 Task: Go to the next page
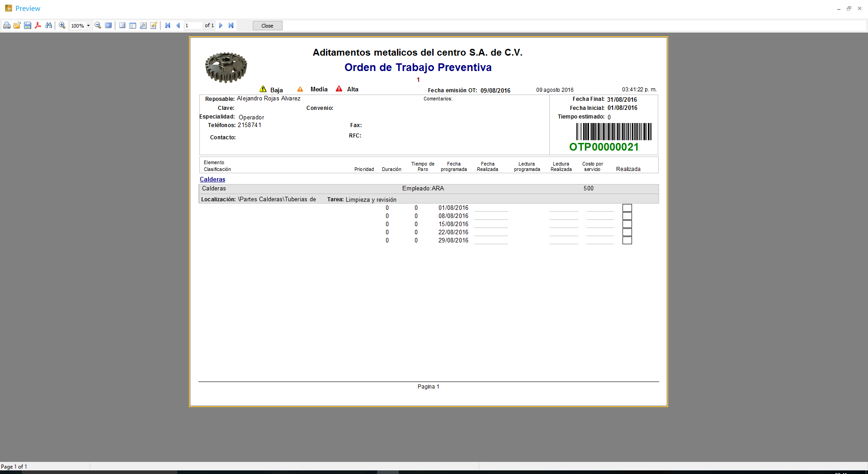pyautogui.click(x=221, y=26)
